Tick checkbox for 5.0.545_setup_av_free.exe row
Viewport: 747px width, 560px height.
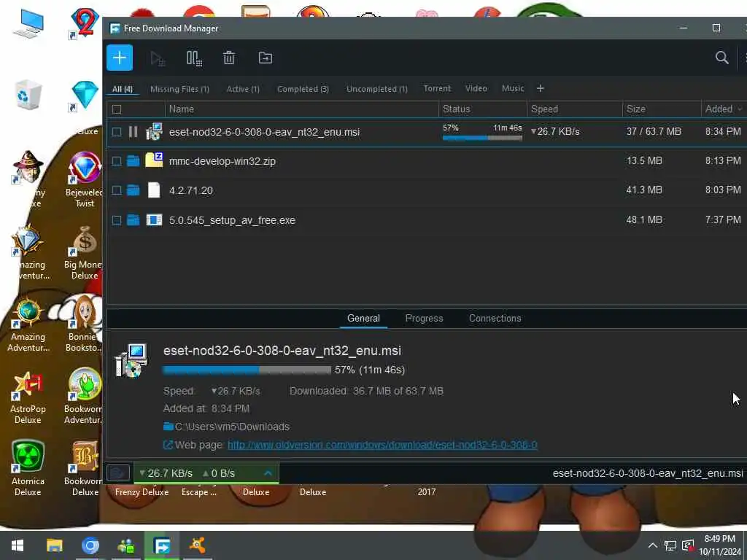click(x=117, y=220)
